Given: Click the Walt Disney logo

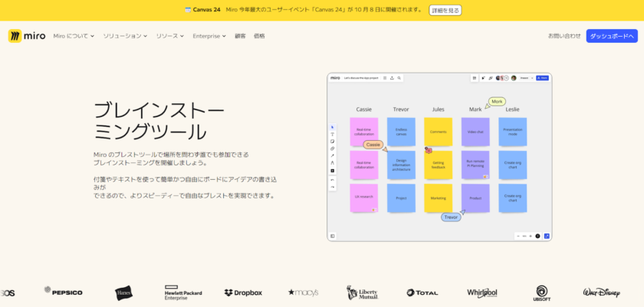Looking at the screenshot, I should click(x=601, y=292).
